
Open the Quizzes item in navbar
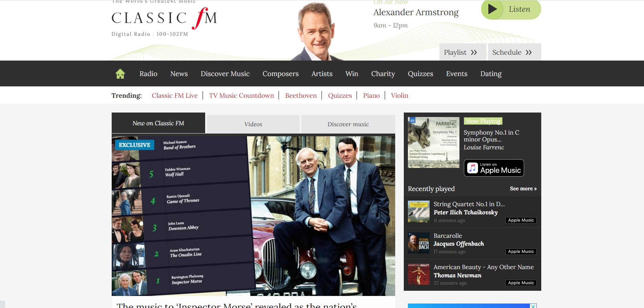(420, 74)
